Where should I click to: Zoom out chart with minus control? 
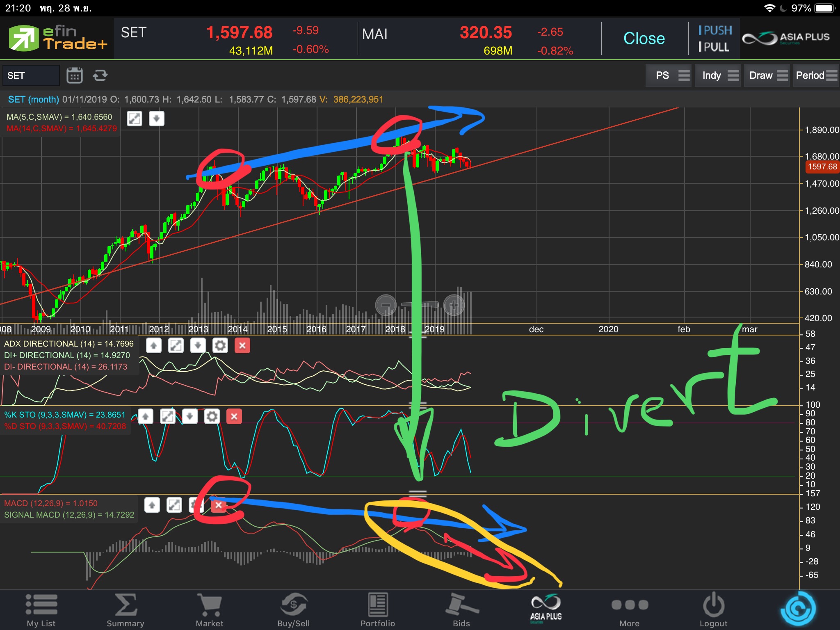[386, 305]
